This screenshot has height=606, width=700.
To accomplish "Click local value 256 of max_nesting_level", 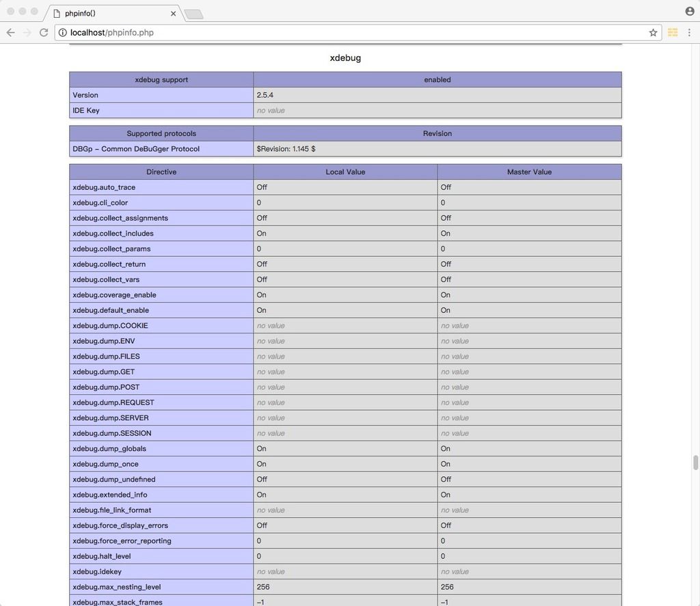I will pos(263,588).
